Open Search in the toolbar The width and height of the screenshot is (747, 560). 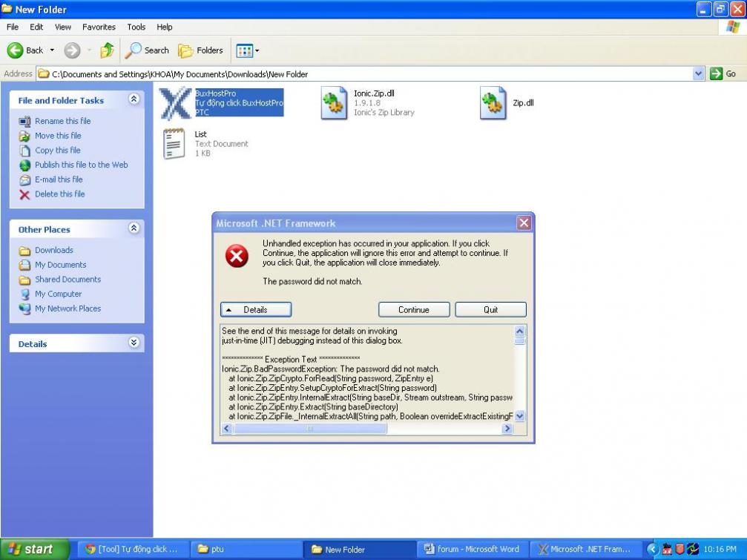147,50
